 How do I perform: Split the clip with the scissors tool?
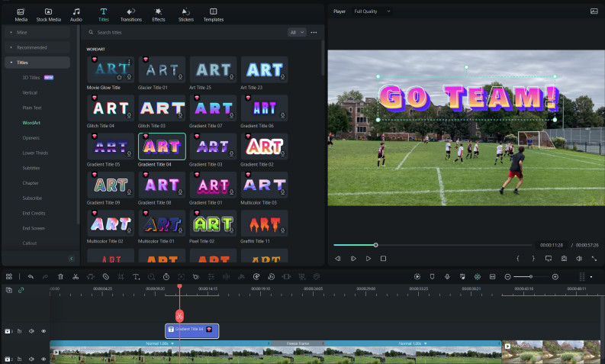tap(76, 276)
